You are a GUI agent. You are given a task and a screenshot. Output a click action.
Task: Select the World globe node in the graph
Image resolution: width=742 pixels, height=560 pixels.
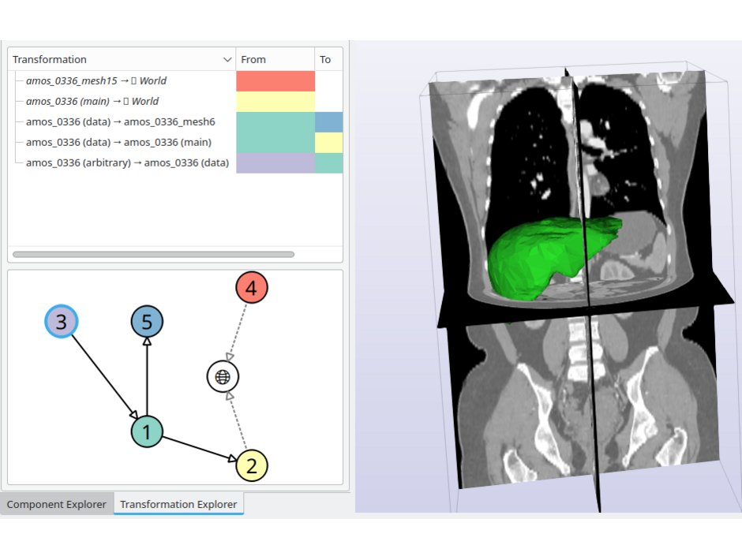[x=223, y=376]
